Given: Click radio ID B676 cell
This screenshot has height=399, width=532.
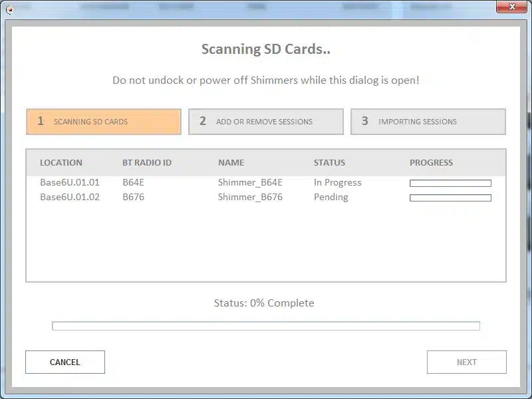Looking at the screenshot, I should click(x=134, y=197).
